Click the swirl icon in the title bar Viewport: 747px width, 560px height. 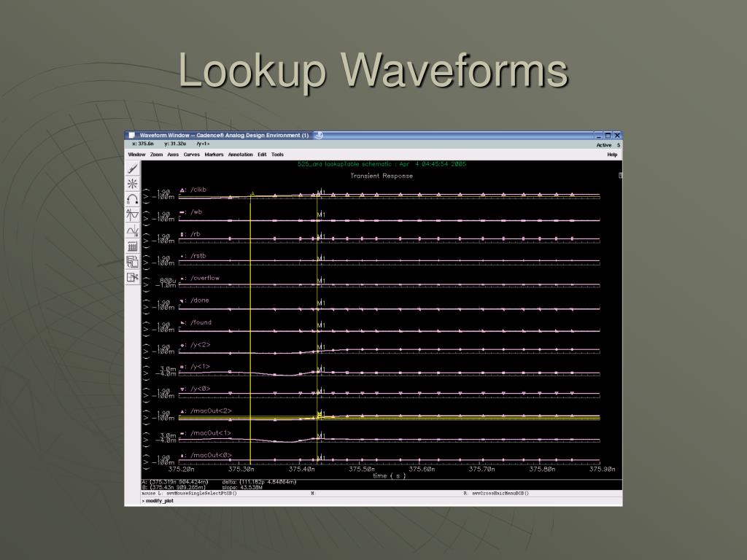(x=320, y=135)
